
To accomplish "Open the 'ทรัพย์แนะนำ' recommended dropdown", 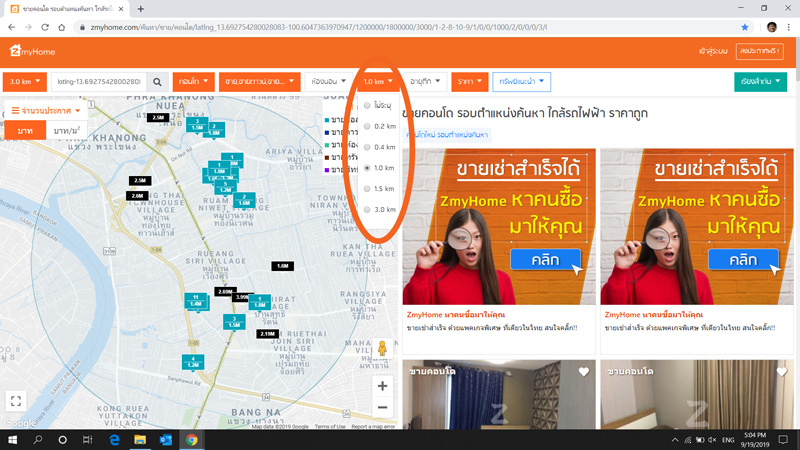I will point(521,82).
